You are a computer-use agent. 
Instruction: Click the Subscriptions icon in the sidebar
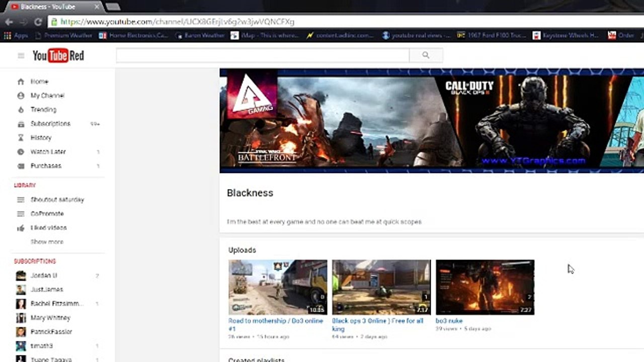(x=21, y=124)
